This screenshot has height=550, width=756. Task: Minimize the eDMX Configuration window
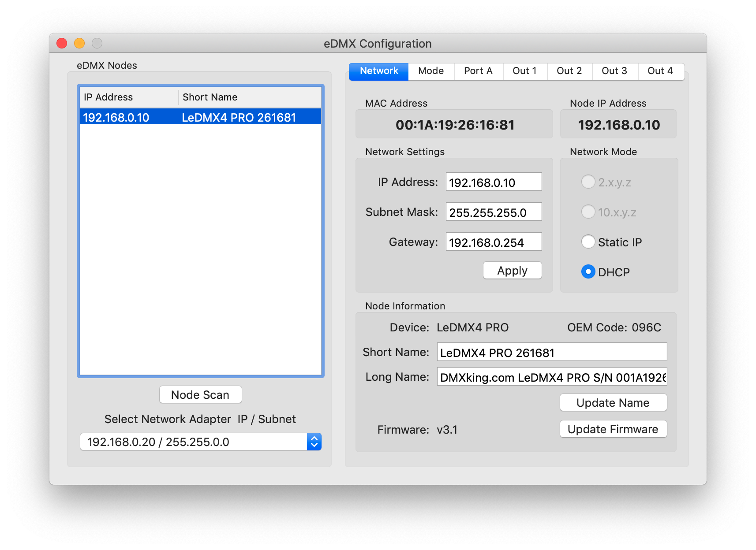(x=79, y=43)
